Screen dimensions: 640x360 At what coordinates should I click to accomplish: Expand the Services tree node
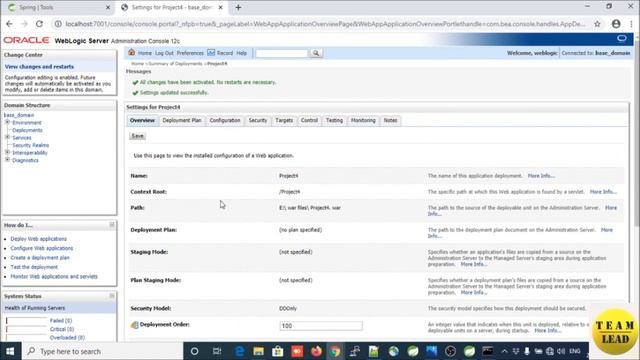pos(7,137)
